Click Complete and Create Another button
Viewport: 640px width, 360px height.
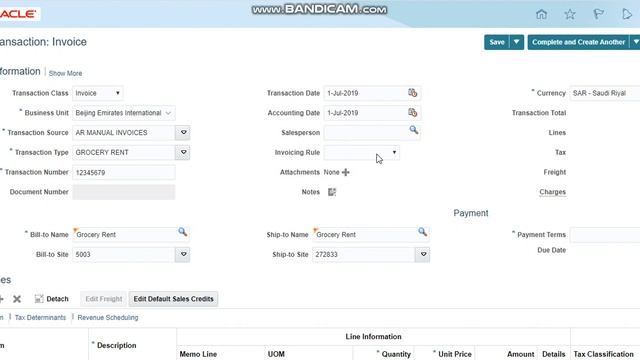[578, 42]
